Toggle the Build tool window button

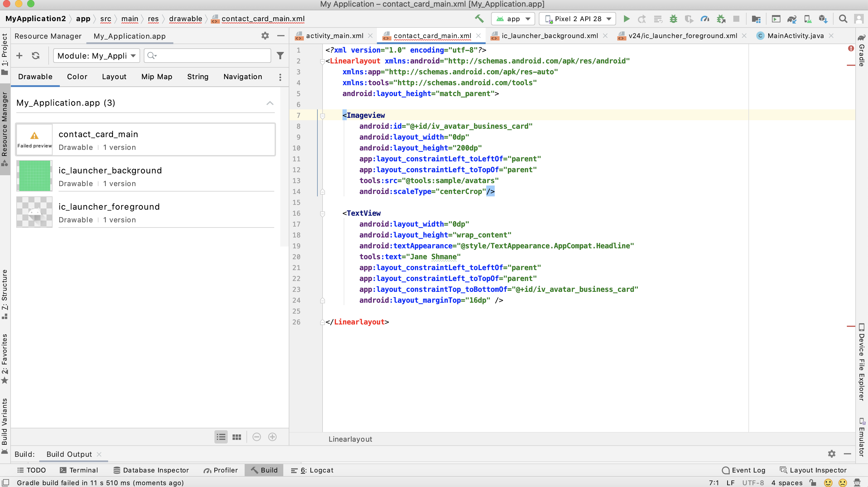click(x=264, y=470)
